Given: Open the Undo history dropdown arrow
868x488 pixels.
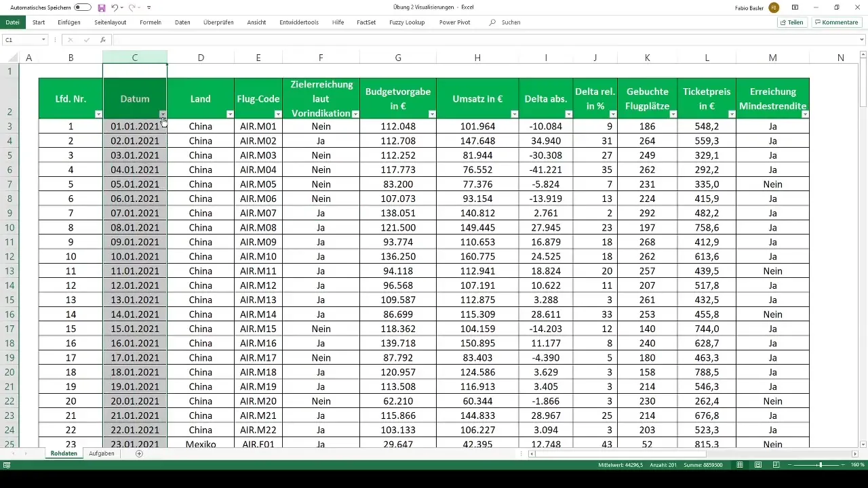Looking at the screenshot, I should point(122,7).
